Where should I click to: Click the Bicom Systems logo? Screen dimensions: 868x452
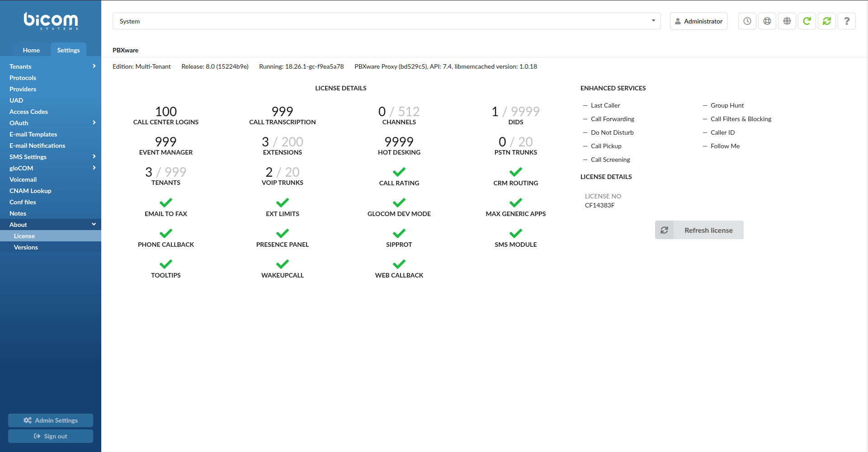[x=51, y=21]
